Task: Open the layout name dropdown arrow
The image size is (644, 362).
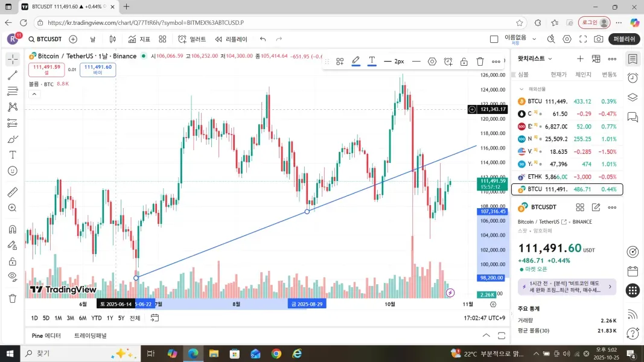Action: click(x=534, y=39)
